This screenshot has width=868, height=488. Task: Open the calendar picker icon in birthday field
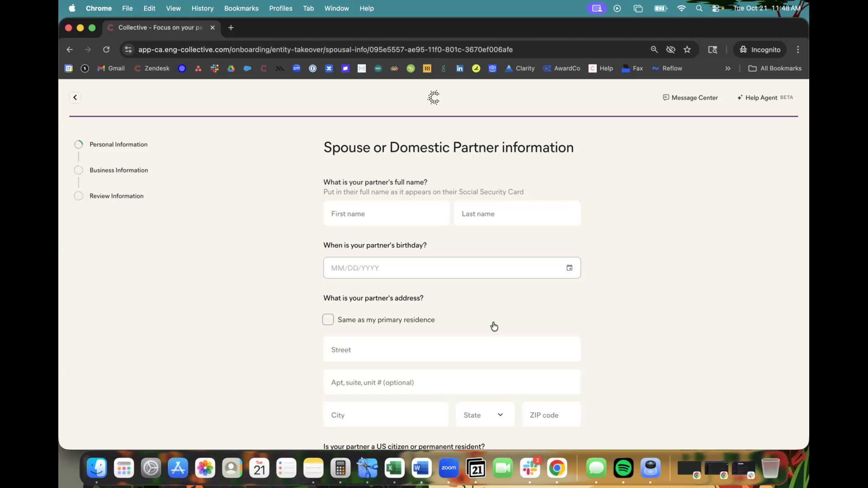click(569, 268)
